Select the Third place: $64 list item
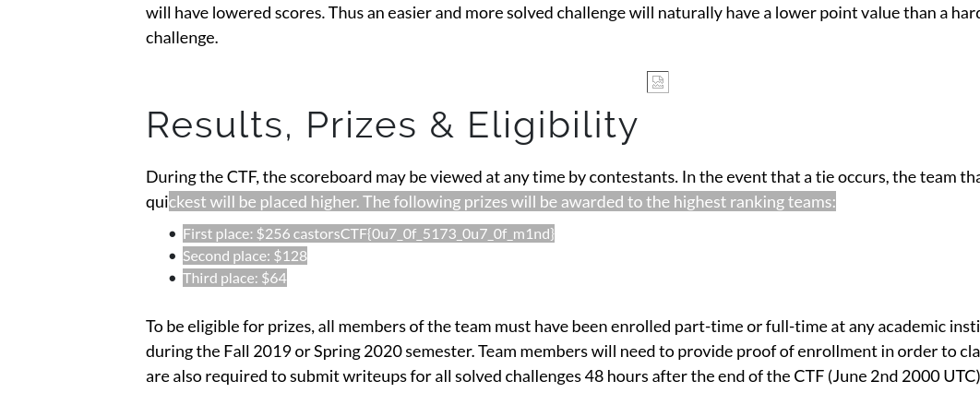 tap(234, 279)
